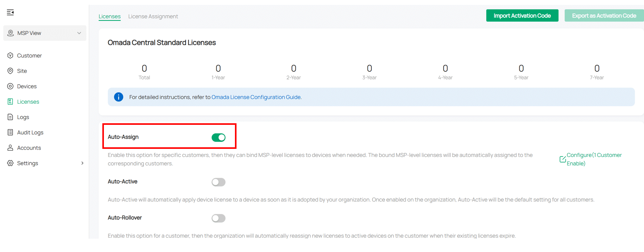Viewport: 644px width, 252px height.
Task: Open the Customer menu item
Action: 29,56
